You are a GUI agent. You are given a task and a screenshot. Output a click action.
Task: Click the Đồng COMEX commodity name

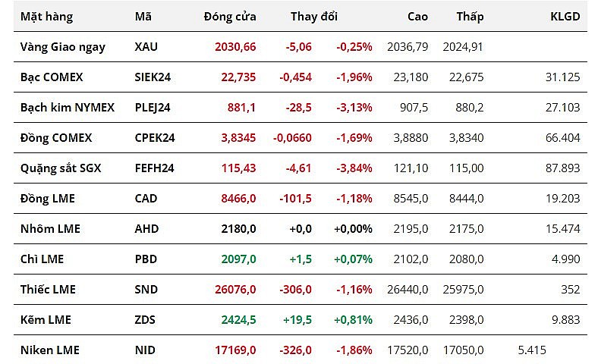(x=55, y=137)
